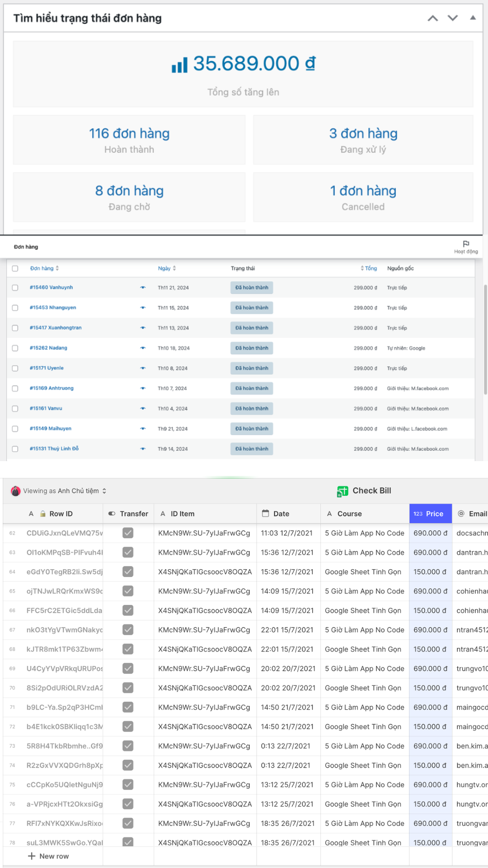Preview order #15460 Vanhuynh eye icon
Viewport: 488px width, 868px height.
[143, 288]
